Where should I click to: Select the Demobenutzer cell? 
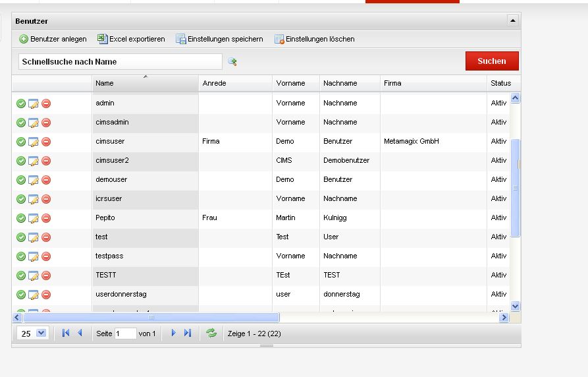pos(350,161)
